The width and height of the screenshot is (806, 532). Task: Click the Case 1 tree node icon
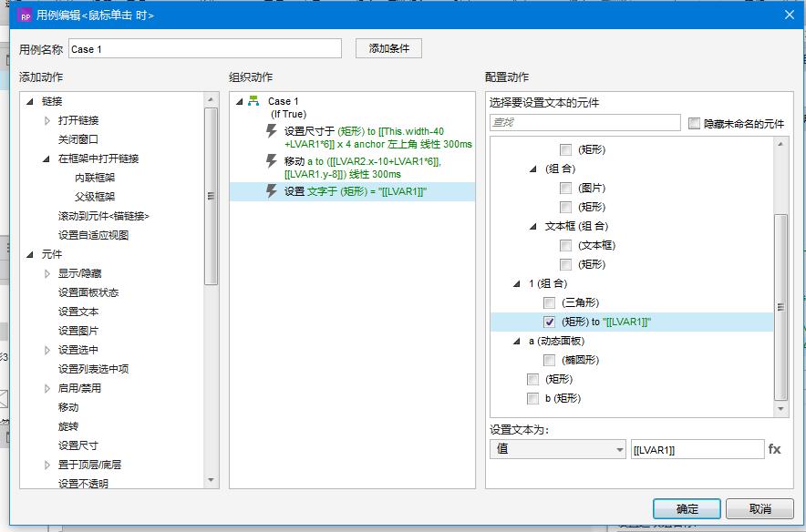253,101
